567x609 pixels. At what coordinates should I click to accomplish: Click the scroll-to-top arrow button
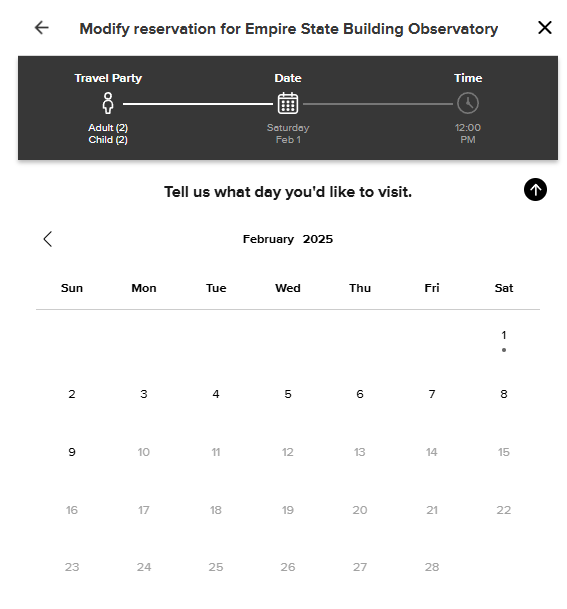tap(535, 190)
